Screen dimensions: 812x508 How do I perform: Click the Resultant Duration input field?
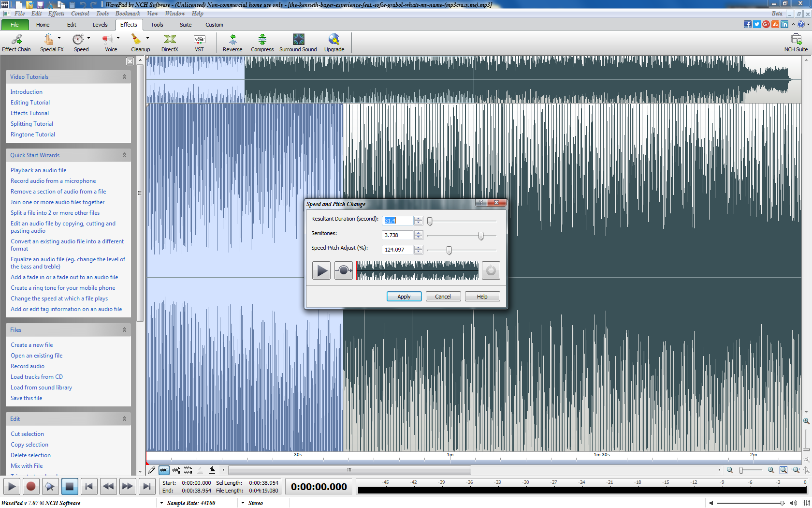[397, 221]
